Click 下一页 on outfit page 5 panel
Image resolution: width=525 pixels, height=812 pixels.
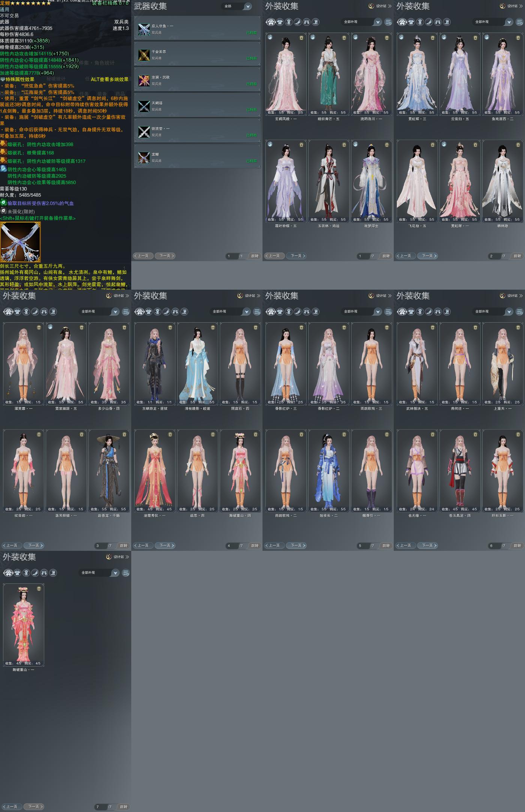tap(296, 546)
